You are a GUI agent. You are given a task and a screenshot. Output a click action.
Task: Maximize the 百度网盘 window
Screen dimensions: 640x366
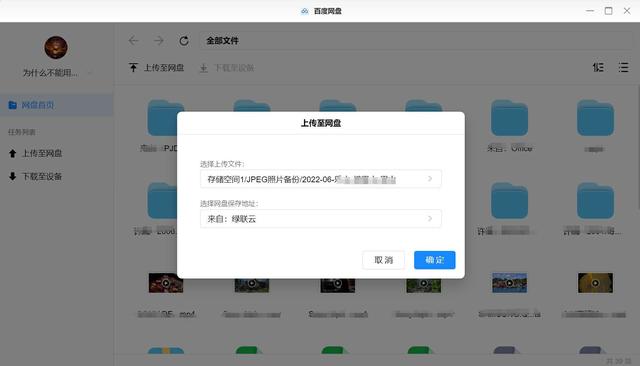coord(609,11)
